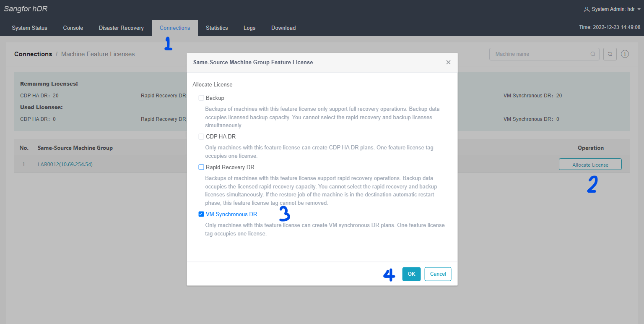Toggle the Backup license checkbox
644x324 pixels.
tap(201, 98)
